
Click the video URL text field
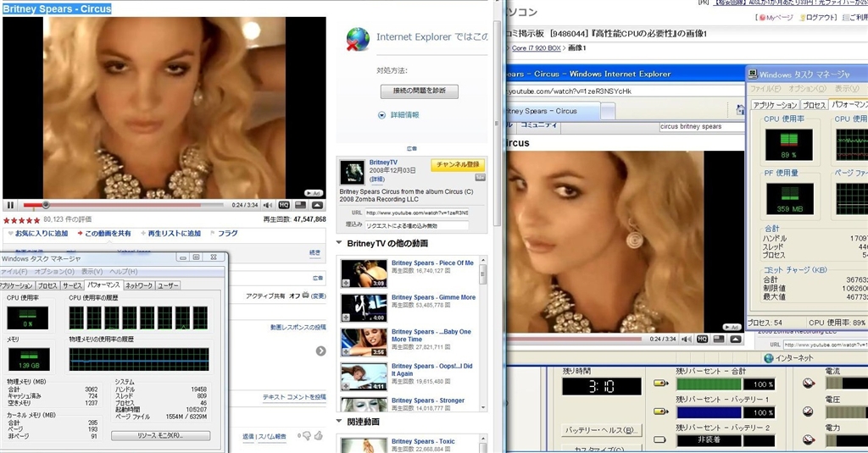point(417,213)
